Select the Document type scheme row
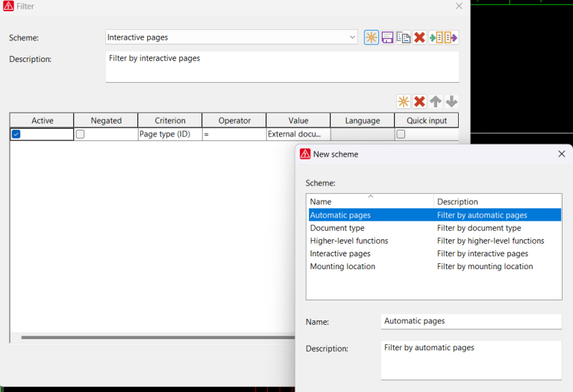Viewport: 573px width, 392px height. click(435, 228)
